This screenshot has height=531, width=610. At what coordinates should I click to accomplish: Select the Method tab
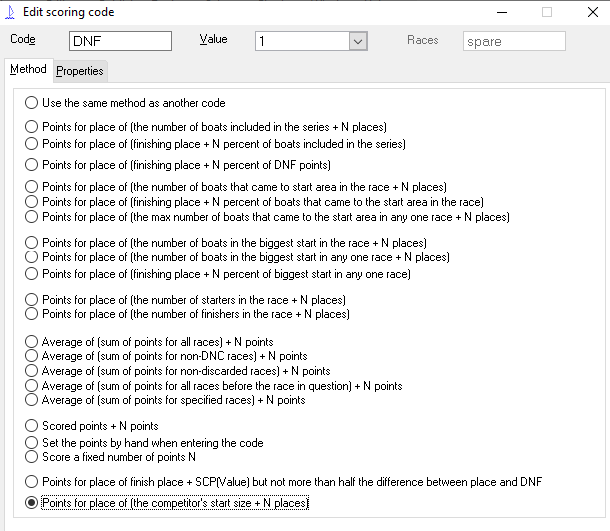coord(28,69)
